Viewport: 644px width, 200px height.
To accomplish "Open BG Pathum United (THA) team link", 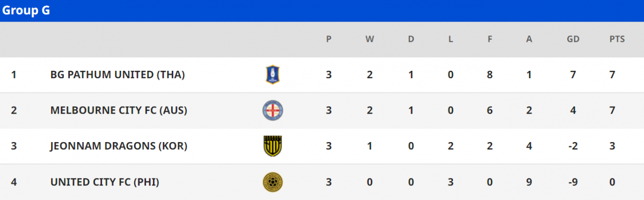I will tap(118, 75).
